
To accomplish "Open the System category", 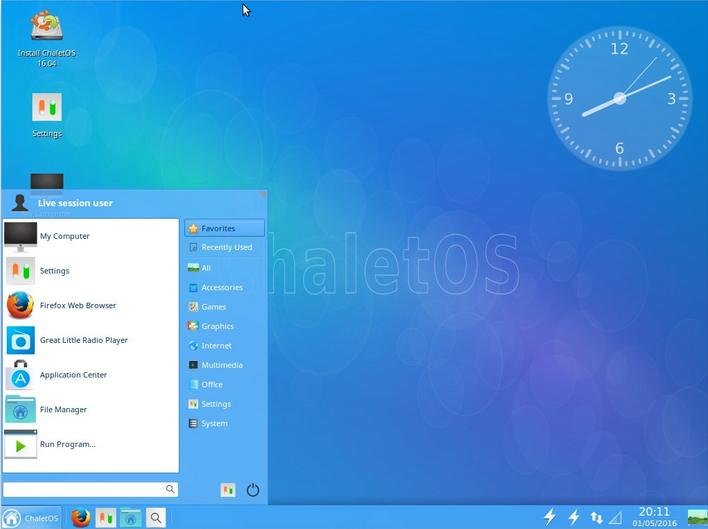I will (x=224, y=423).
